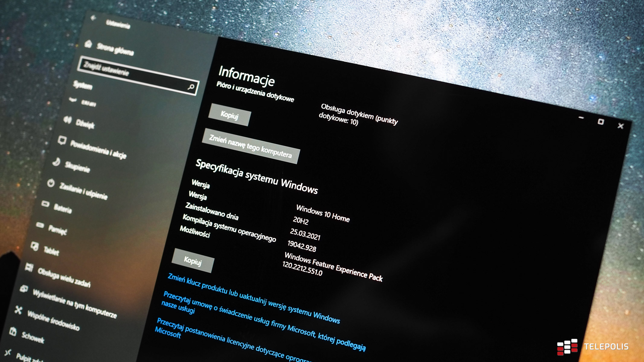Click Zasilanie i uśpienie power icon
Screen dimensions: 644x362
(x=51, y=183)
